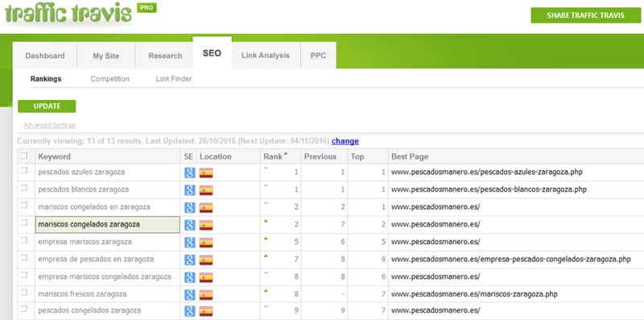Select the SEO tab
The width and height of the screenshot is (644, 320).
212,53
